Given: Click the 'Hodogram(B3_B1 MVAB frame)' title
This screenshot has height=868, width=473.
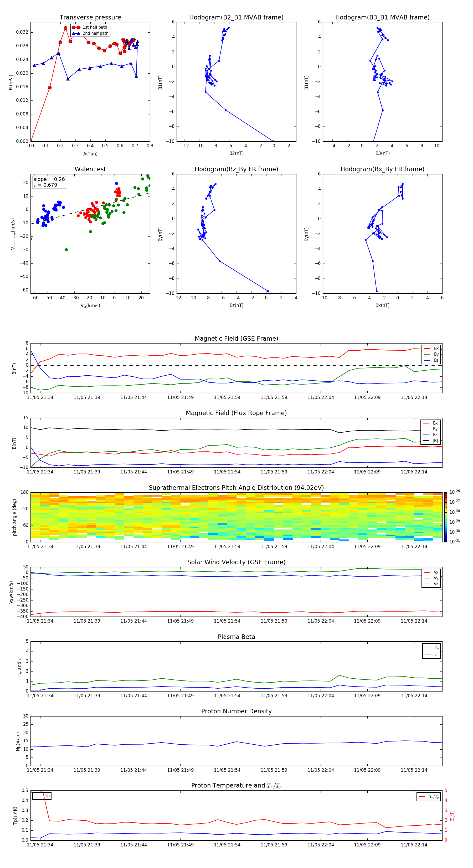Looking at the screenshot, I should (382, 18).
